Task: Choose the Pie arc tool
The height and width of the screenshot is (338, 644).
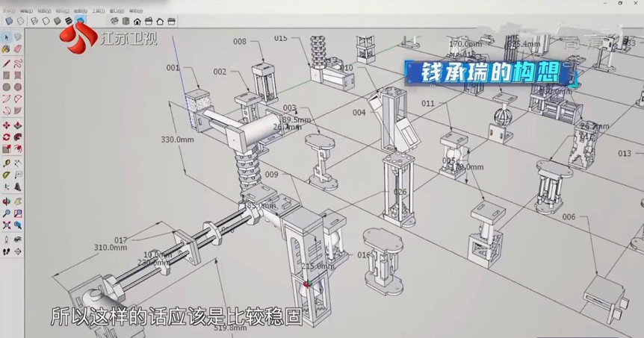Action: pos(18,110)
